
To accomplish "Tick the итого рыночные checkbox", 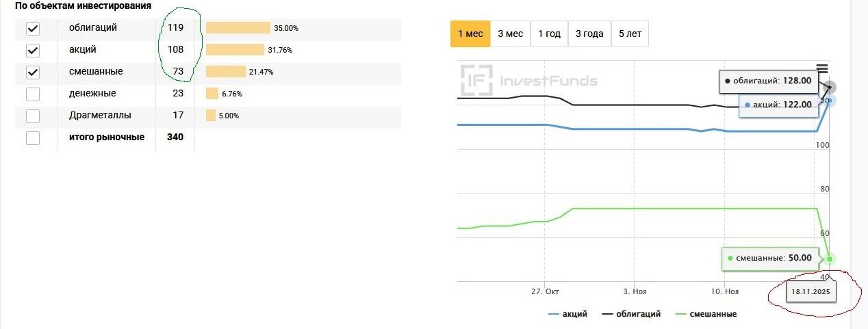I will [32, 138].
